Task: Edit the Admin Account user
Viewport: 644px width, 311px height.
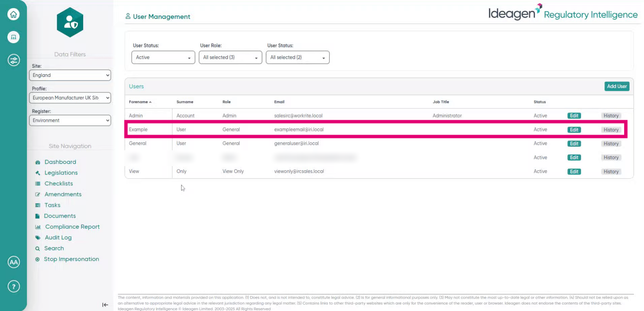Action: (x=574, y=116)
